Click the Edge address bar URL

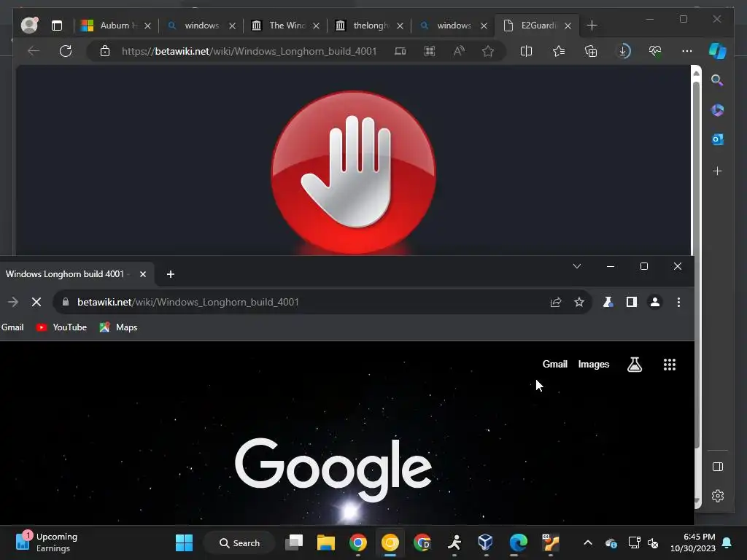(x=249, y=51)
